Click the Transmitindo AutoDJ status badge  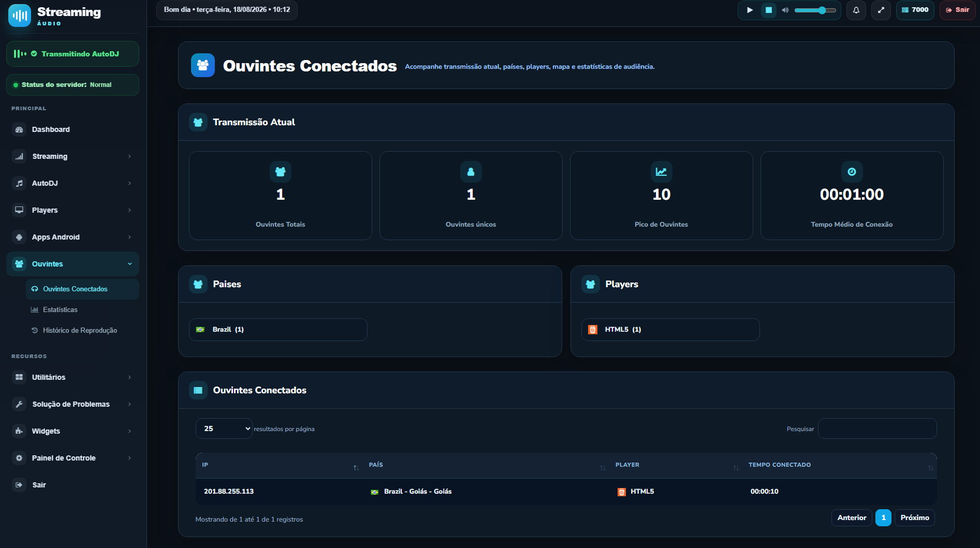72,54
